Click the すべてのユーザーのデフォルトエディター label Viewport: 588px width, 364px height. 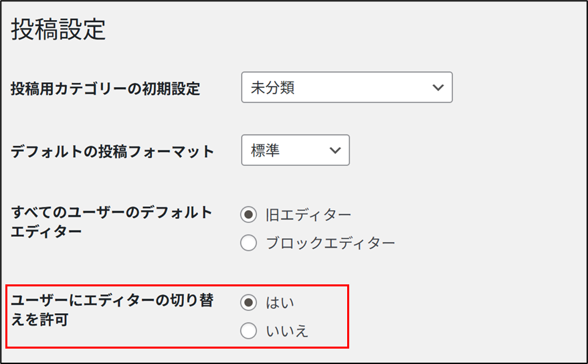tap(112, 221)
